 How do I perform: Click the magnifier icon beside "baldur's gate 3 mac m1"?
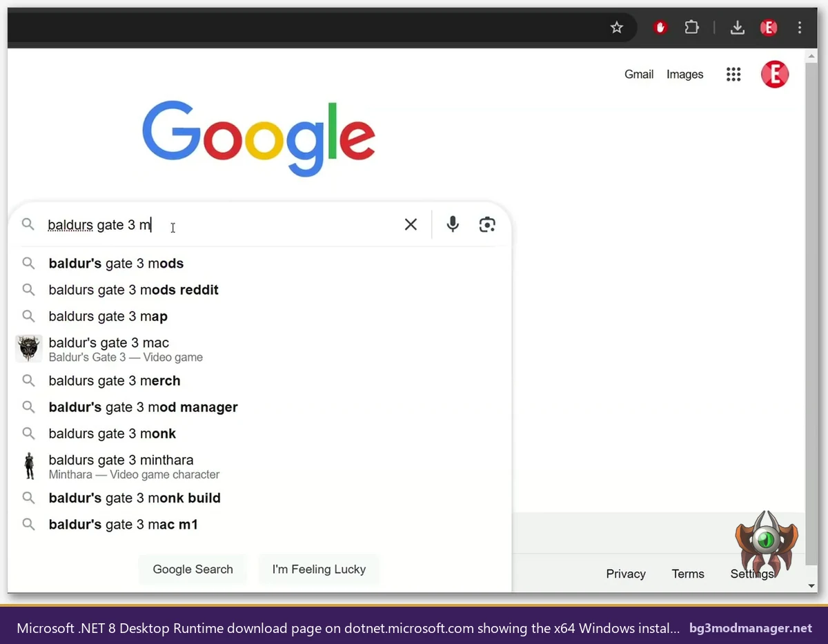28,524
